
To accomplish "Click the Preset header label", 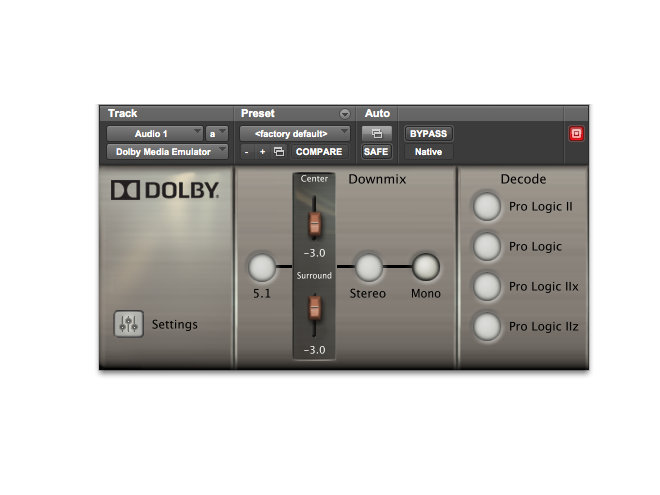I will point(258,113).
